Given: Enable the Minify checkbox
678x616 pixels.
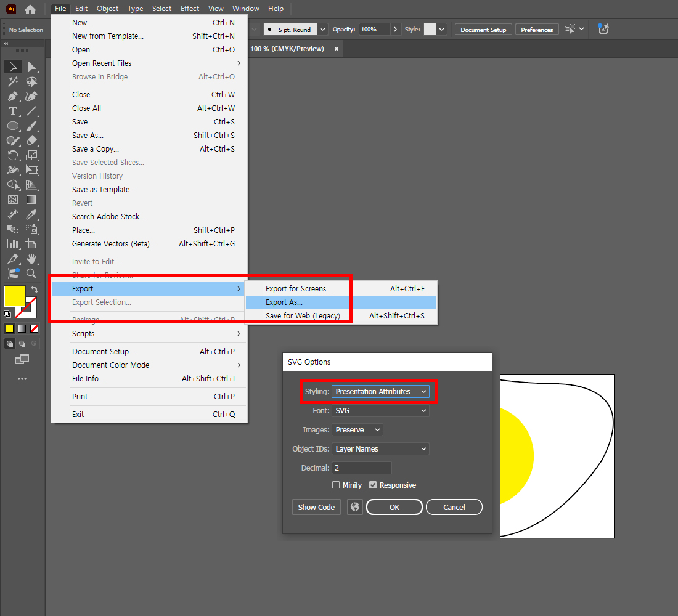Looking at the screenshot, I should (335, 485).
